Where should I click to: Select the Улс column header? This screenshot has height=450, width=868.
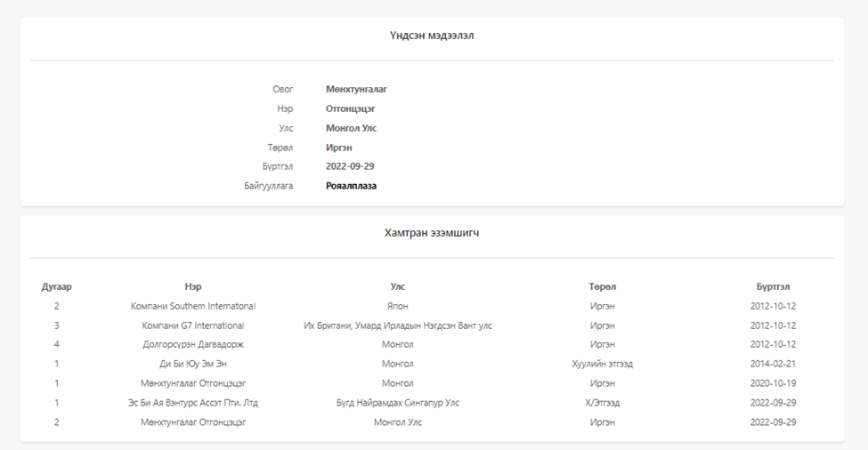pos(397,286)
